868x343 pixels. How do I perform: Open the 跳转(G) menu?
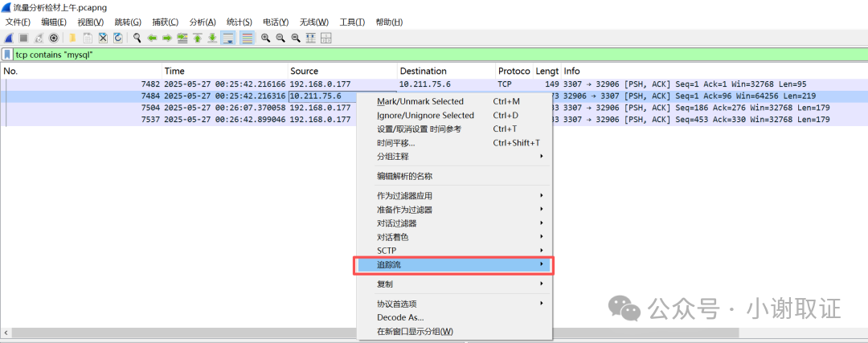coord(128,22)
